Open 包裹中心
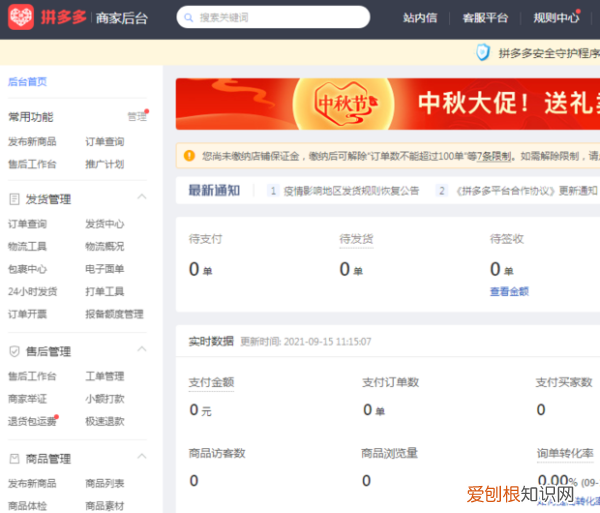Screen dimensions: 600x513 (x=28, y=269)
